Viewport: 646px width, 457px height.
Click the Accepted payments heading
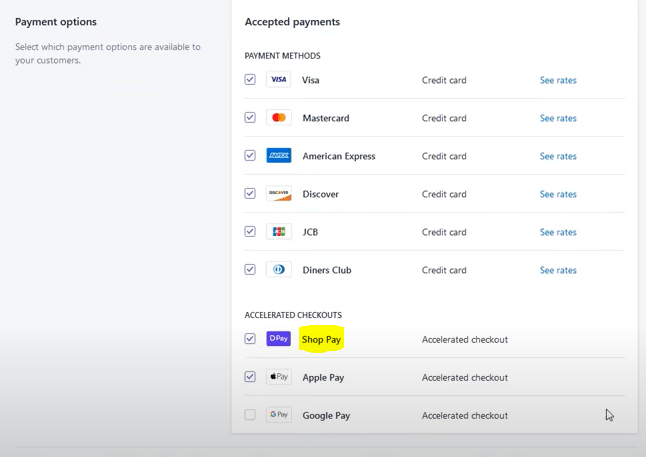pos(292,22)
